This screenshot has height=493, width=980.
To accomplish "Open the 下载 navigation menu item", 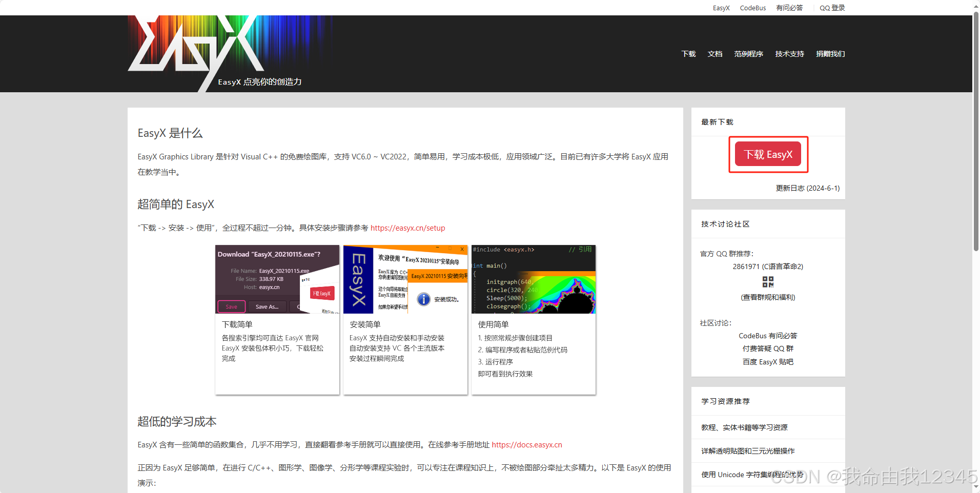I will pos(688,54).
